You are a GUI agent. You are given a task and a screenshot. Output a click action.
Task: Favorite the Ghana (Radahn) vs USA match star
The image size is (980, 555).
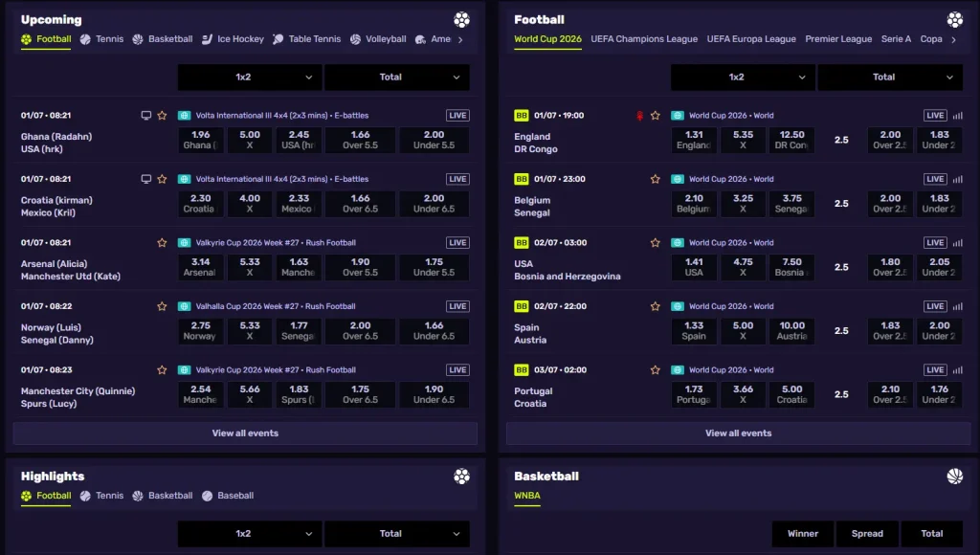point(162,116)
